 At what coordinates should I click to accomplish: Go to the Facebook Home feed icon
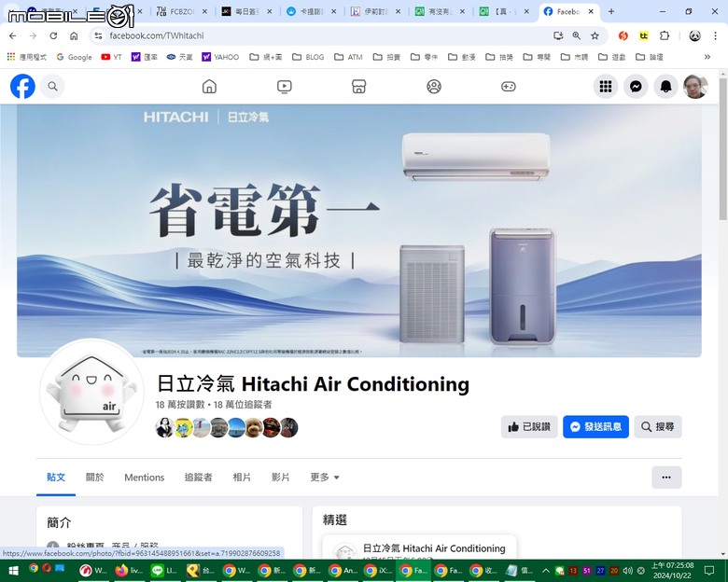(209, 87)
